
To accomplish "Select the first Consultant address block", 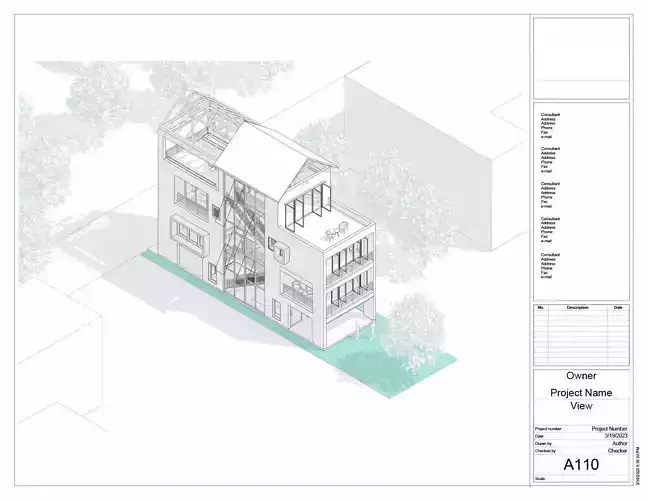I will tap(550, 125).
